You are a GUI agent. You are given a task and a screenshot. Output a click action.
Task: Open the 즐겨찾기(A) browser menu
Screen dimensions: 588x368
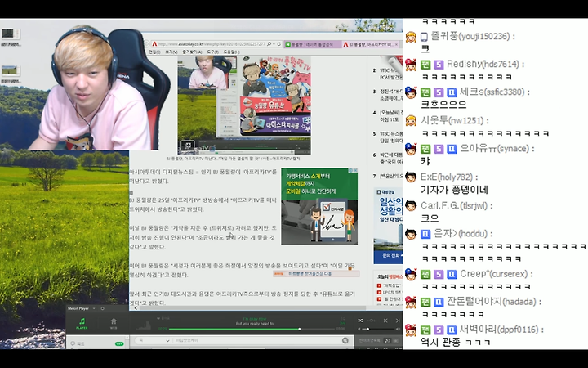[x=192, y=52]
